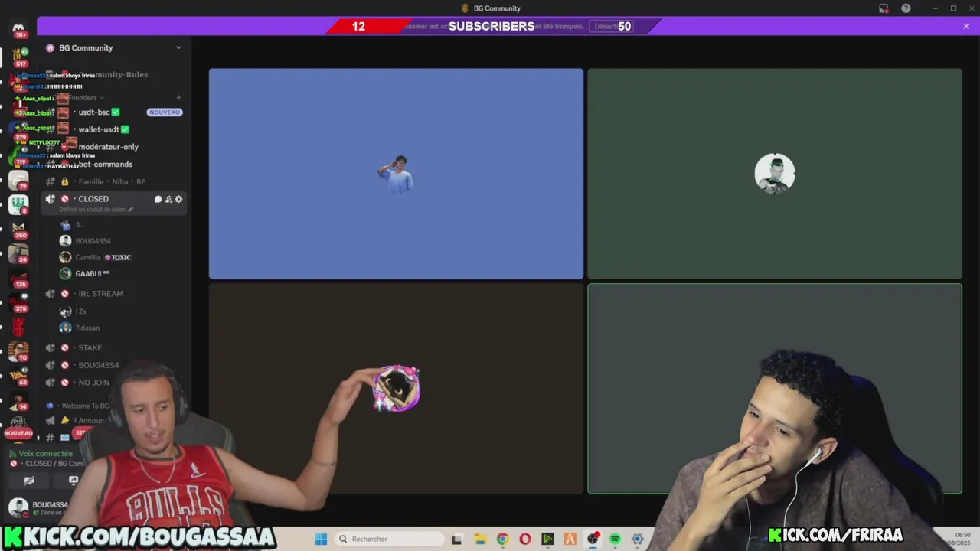Click invite people icon on CLOSED channel
Screen dimensions: 980x551
(168, 199)
